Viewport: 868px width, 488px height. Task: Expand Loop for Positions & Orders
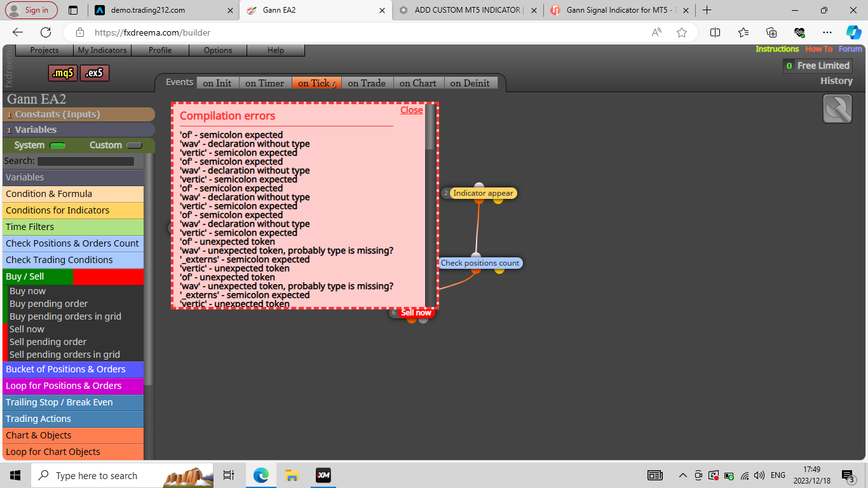click(73, 386)
